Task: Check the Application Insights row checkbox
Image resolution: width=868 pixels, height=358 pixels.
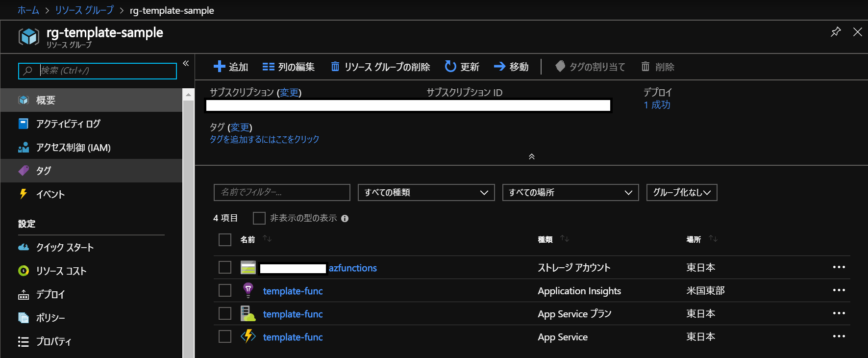Action: pyautogui.click(x=225, y=290)
